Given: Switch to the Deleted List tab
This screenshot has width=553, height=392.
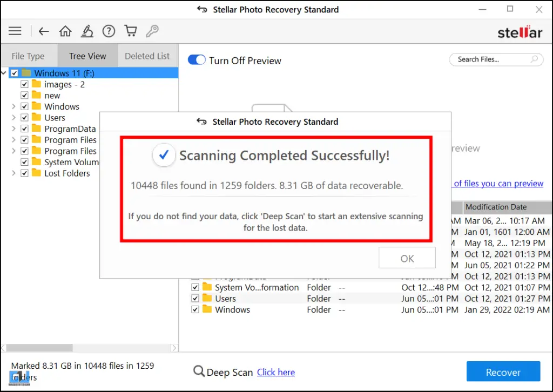Looking at the screenshot, I should [147, 56].
